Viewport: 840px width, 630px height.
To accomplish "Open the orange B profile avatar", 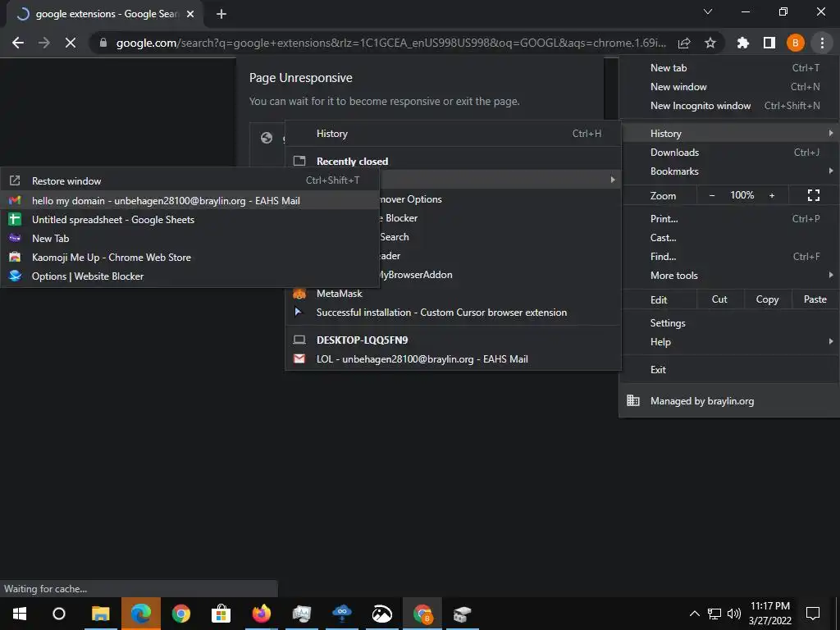I will pyautogui.click(x=796, y=43).
